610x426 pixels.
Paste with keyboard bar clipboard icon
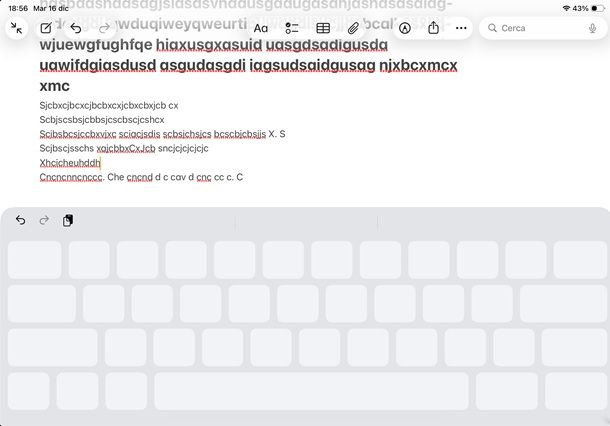pos(68,220)
